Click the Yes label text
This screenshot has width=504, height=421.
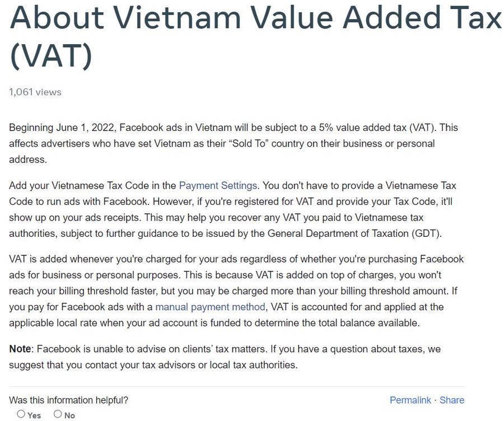coord(34,415)
